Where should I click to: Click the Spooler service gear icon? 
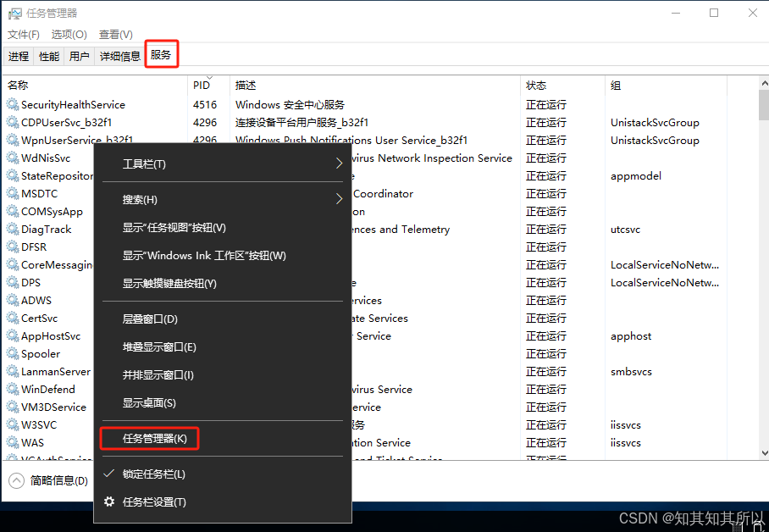click(13, 353)
